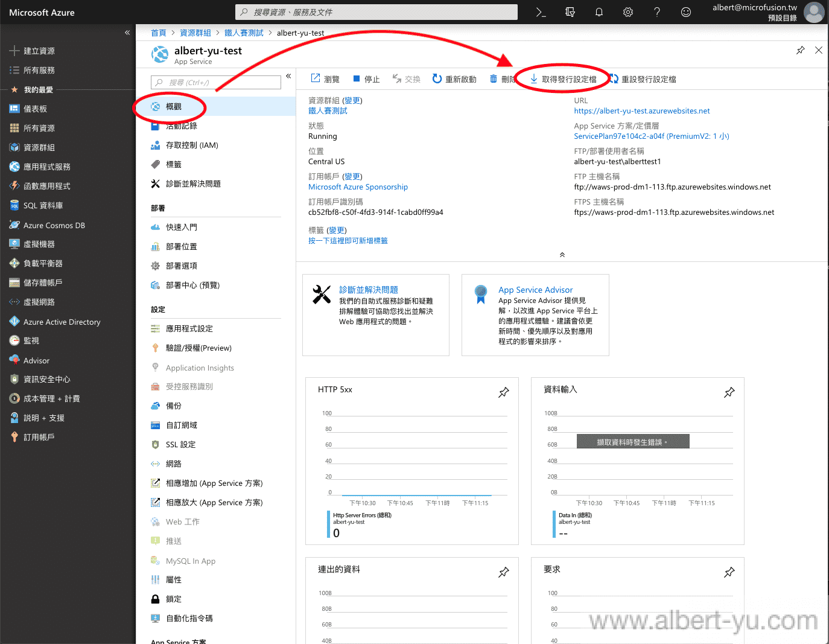Open the 診斷並解決問題 card
This screenshot has width=829, height=644.
pyautogui.click(x=376, y=315)
